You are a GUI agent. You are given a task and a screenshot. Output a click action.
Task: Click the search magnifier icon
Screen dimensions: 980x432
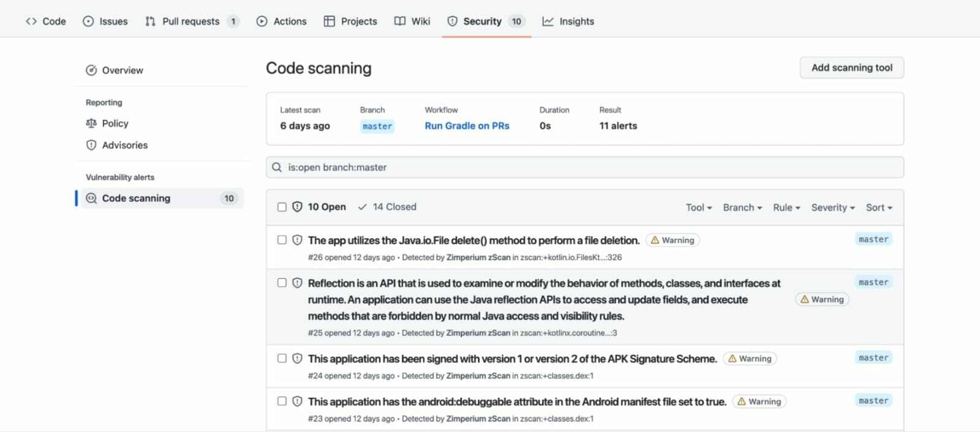pyautogui.click(x=277, y=167)
